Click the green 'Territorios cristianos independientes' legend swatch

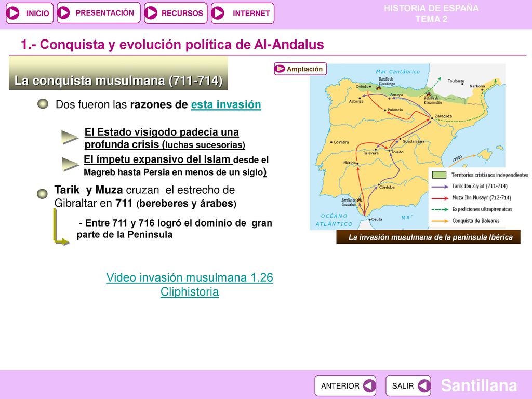point(439,175)
